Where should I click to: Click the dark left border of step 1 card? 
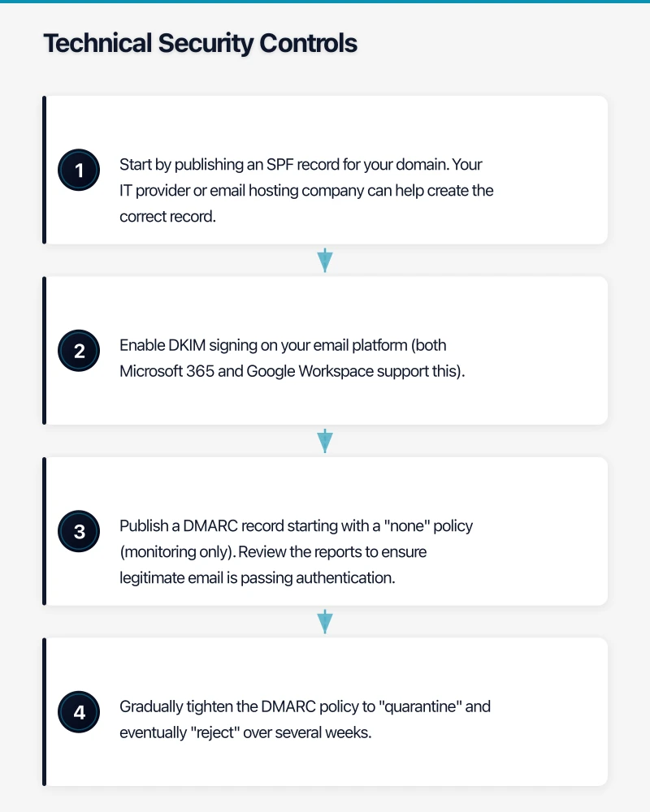pyautogui.click(x=44, y=170)
